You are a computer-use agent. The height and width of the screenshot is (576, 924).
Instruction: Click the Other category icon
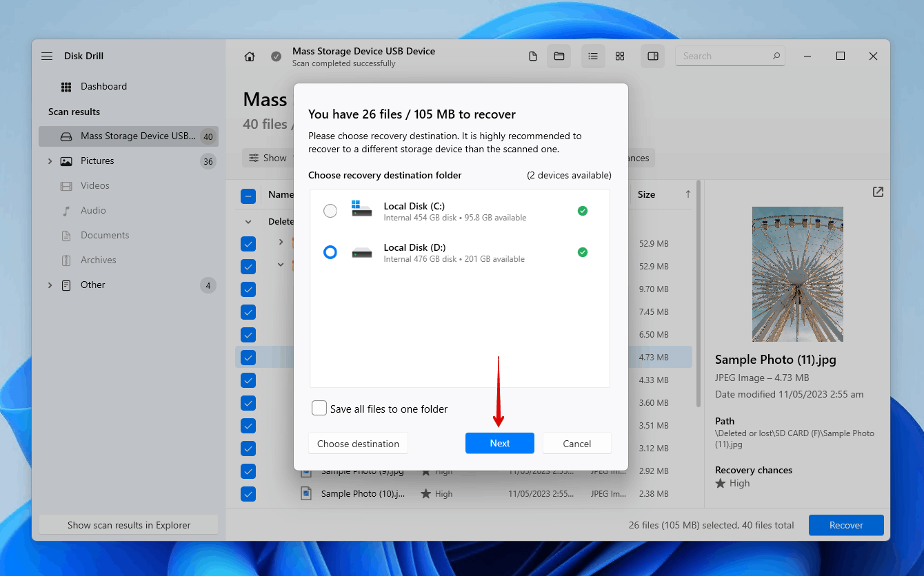[x=66, y=285]
